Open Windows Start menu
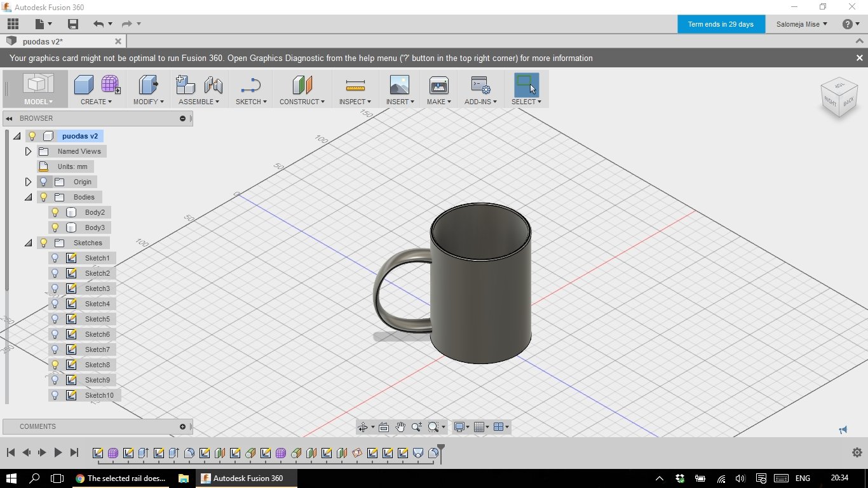Screen dimensions: 868x488 coord(11,478)
